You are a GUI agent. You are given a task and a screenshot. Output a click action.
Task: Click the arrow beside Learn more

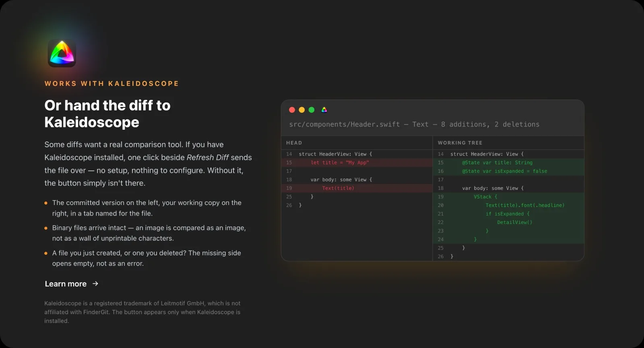coord(95,284)
